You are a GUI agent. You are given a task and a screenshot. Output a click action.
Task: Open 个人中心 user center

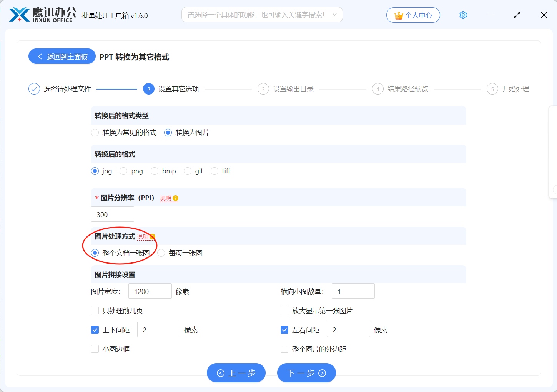pyautogui.click(x=413, y=15)
